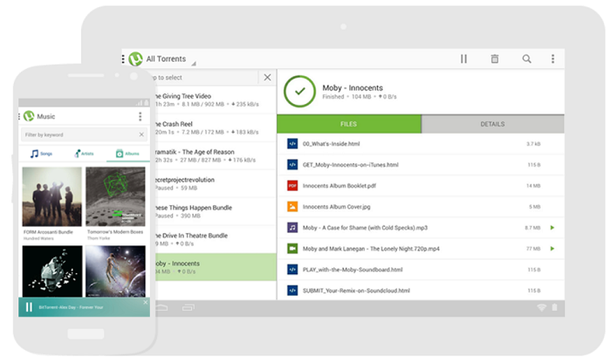This screenshot has width=611, height=364.
Task: Select the Giving Tree Video torrent
Action: pyautogui.click(x=215, y=100)
